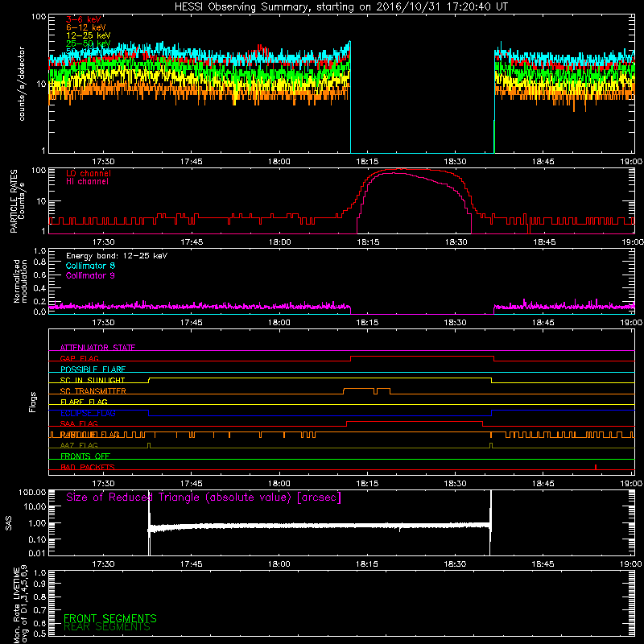Click the counts/s/detector axis label

pyautogui.click(x=22, y=84)
